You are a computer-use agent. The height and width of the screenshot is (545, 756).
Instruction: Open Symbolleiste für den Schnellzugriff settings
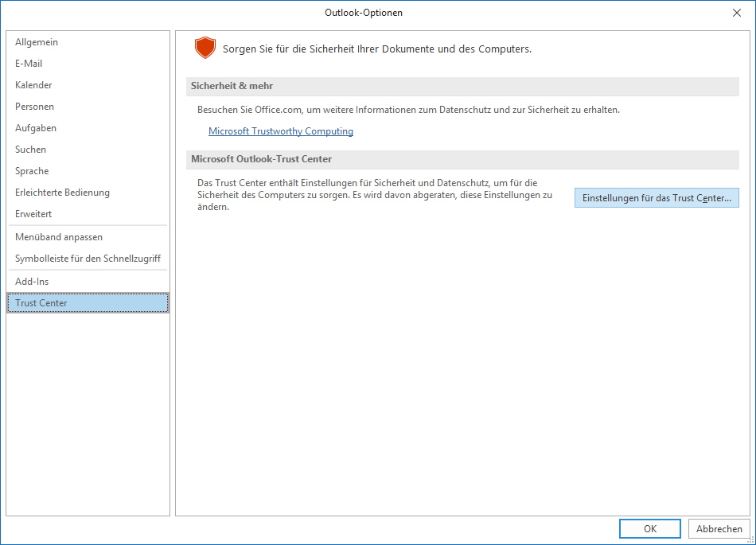click(88, 259)
